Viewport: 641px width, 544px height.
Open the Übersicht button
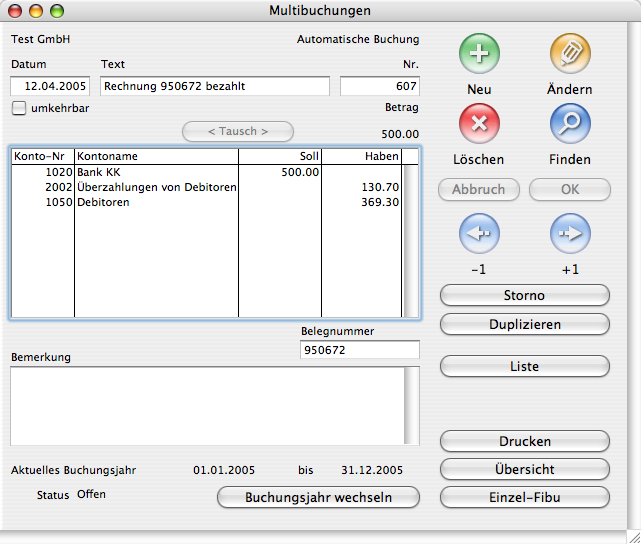click(x=524, y=469)
